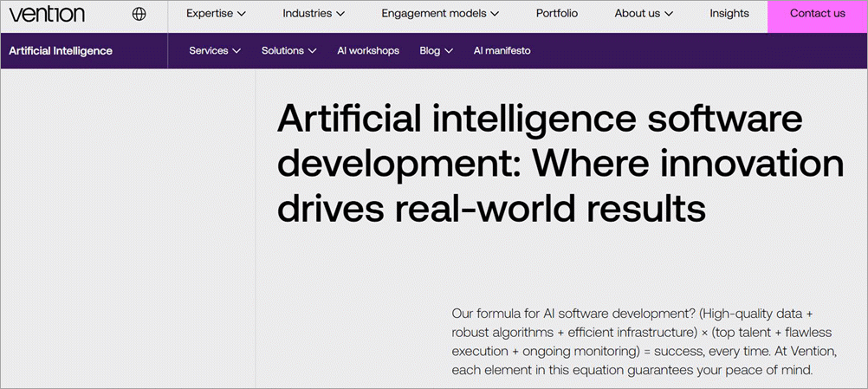This screenshot has width=868, height=389.
Task: Click the main heading about AI software development
Action: pos(560,163)
